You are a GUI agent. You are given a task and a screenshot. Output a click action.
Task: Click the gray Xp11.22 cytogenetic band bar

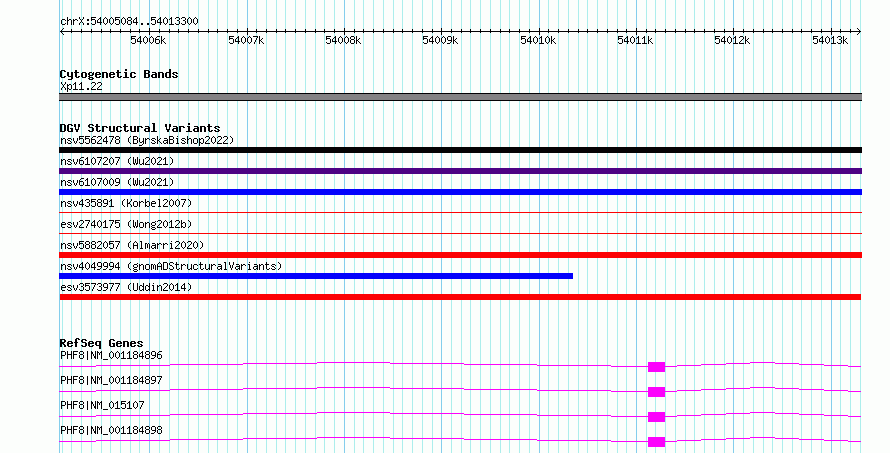point(460,97)
